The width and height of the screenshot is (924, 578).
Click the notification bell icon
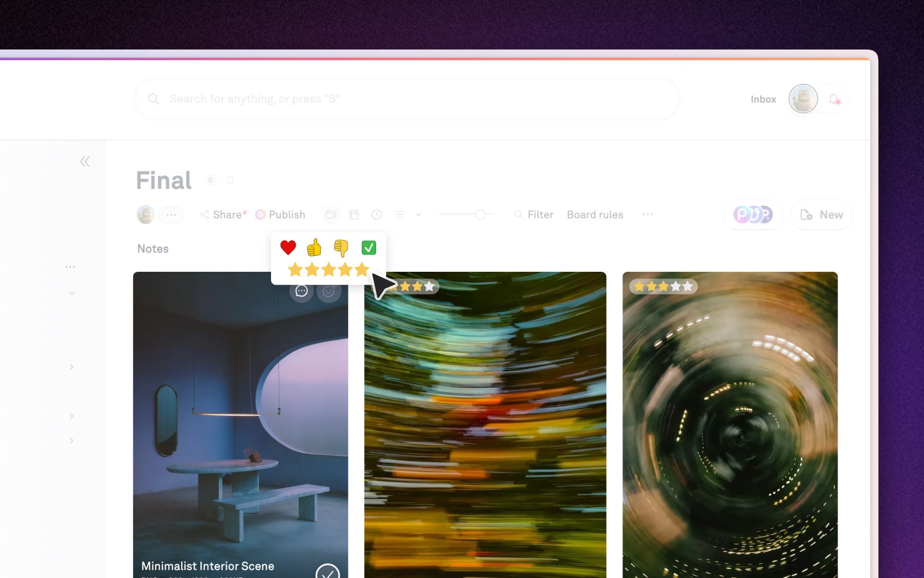point(834,99)
